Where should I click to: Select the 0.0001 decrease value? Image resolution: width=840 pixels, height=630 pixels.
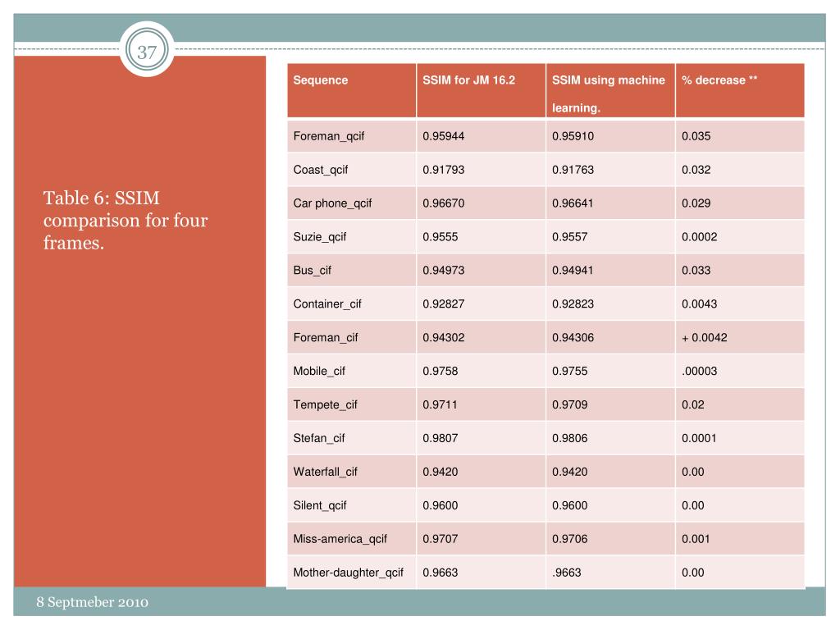(699, 438)
